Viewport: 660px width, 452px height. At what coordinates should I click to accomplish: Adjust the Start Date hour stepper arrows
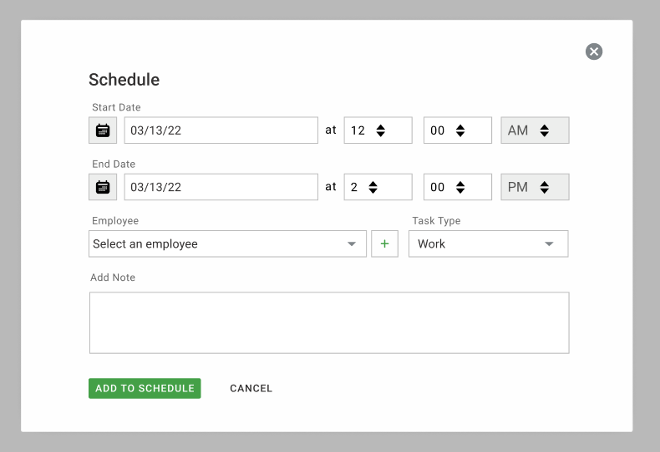(381, 130)
